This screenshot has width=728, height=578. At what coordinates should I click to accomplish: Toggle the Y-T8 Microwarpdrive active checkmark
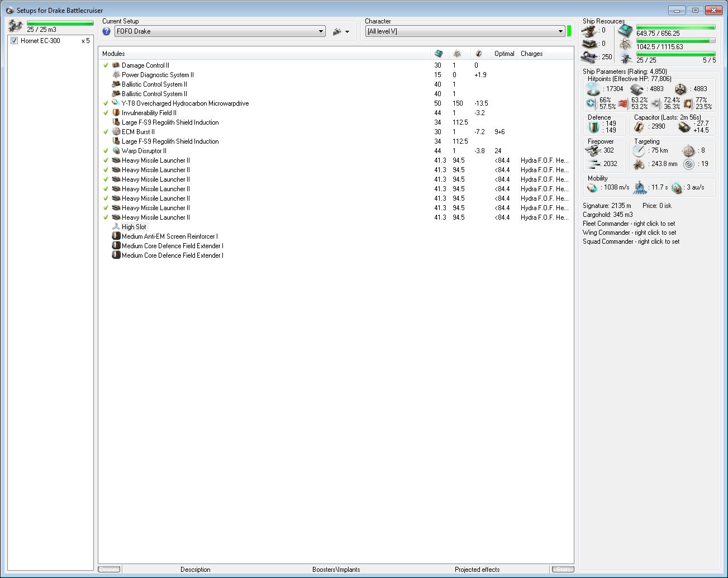106,103
